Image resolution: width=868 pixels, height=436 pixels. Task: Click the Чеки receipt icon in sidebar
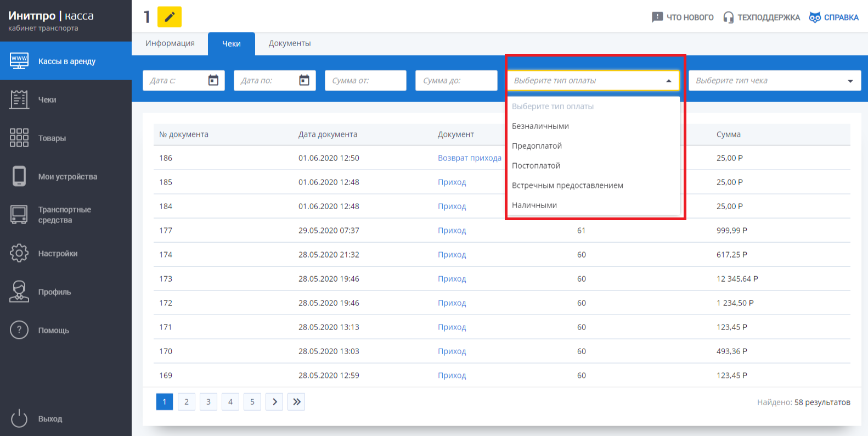click(x=19, y=99)
